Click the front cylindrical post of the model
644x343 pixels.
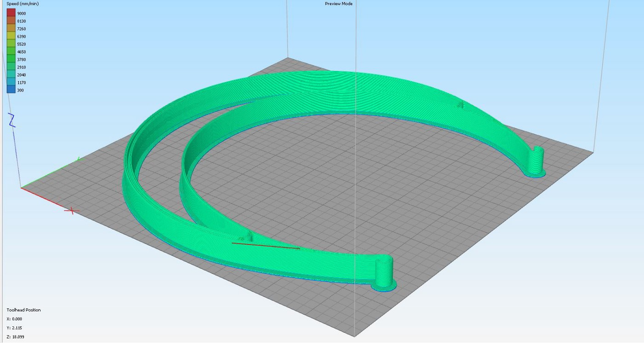(x=384, y=273)
